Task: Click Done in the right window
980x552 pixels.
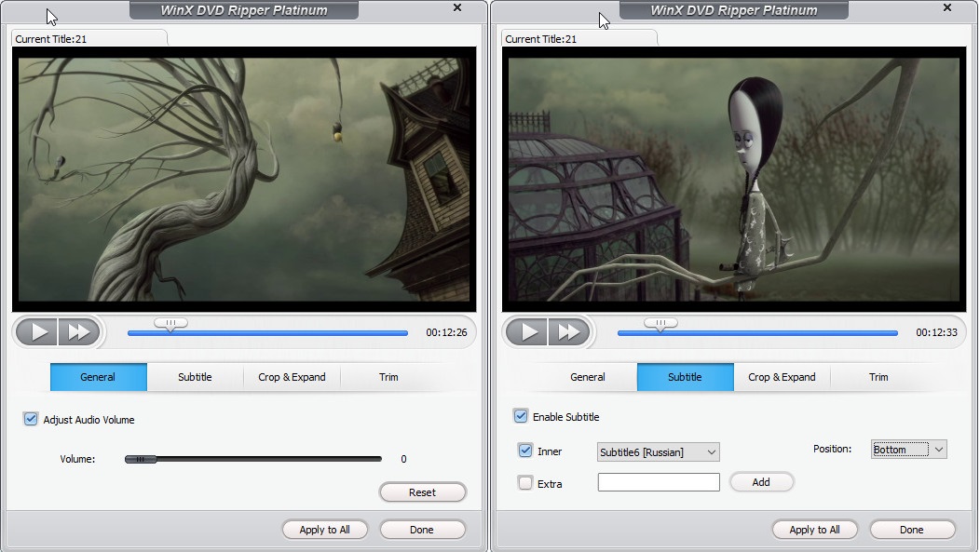Action: (x=912, y=530)
